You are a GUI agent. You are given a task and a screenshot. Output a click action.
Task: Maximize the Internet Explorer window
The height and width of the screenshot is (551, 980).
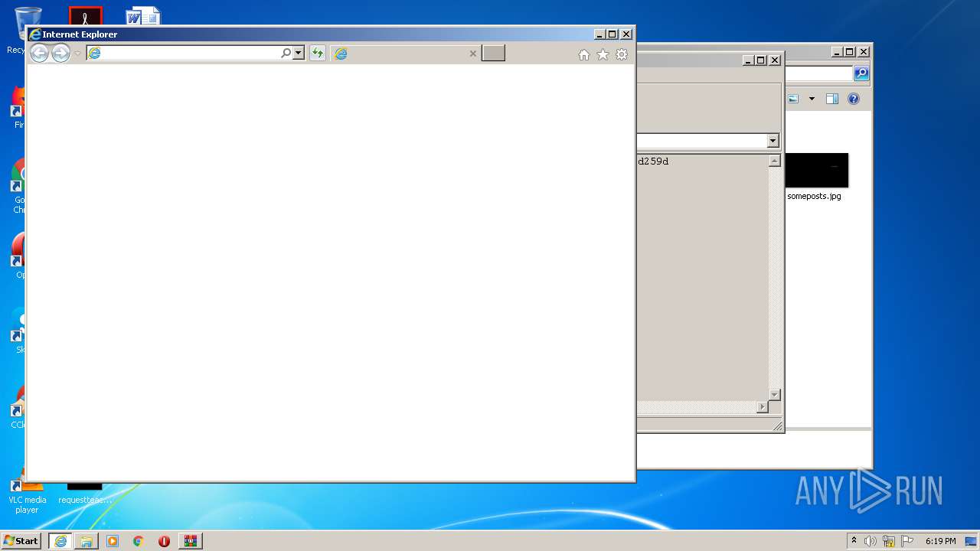(x=612, y=34)
